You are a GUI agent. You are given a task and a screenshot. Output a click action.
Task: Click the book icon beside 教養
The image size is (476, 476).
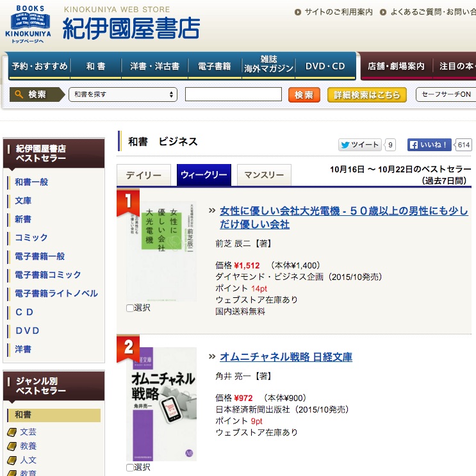(12, 446)
